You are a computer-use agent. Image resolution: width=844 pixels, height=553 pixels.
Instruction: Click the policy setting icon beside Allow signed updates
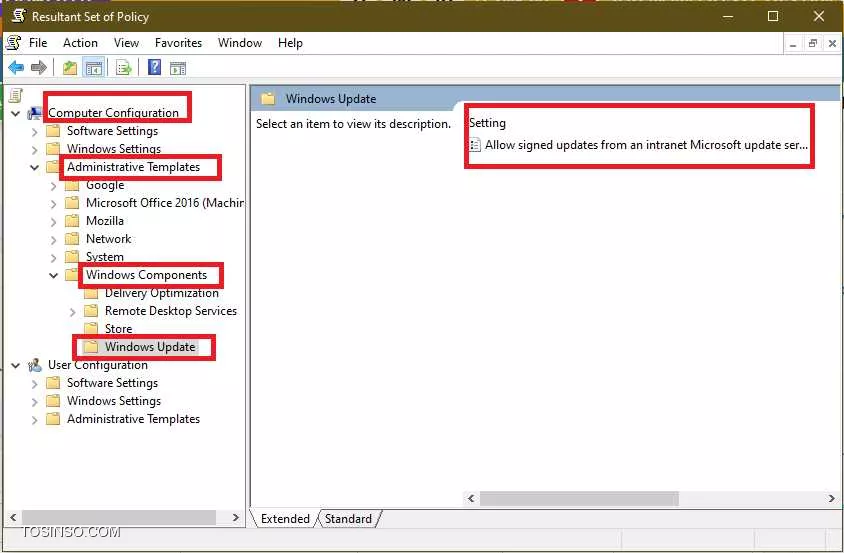475,145
